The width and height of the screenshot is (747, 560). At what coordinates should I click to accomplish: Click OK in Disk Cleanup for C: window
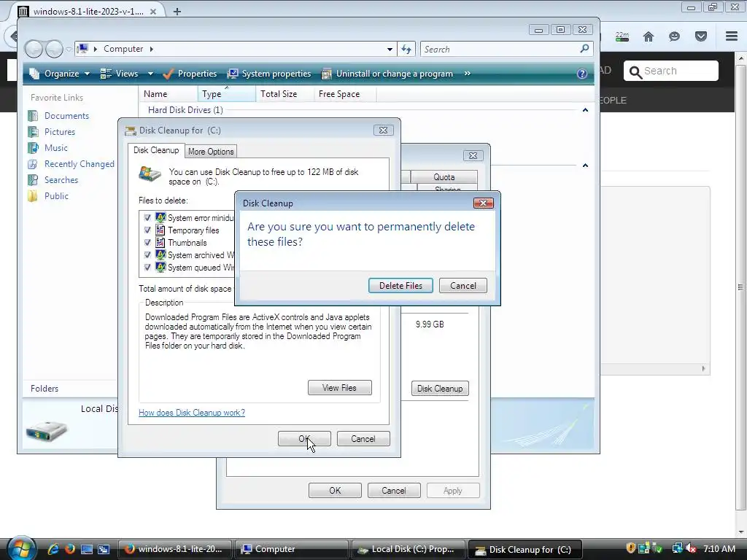click(x=304, y=438)
